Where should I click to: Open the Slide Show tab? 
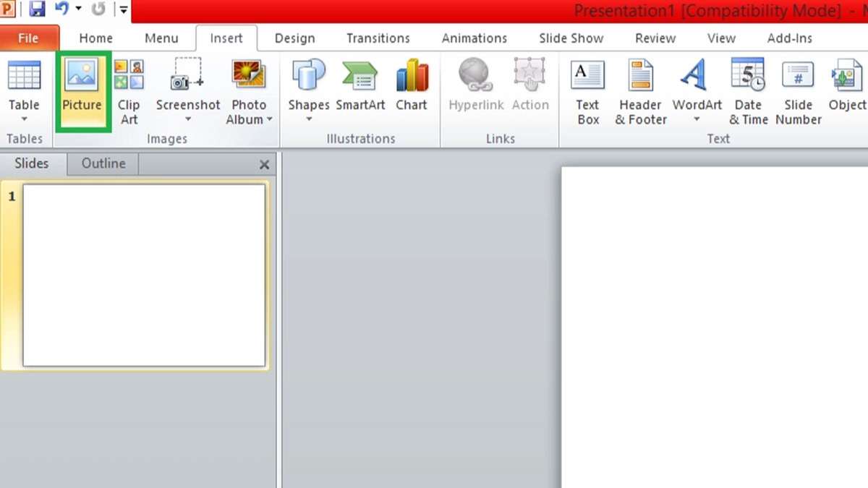coord(571,38)
